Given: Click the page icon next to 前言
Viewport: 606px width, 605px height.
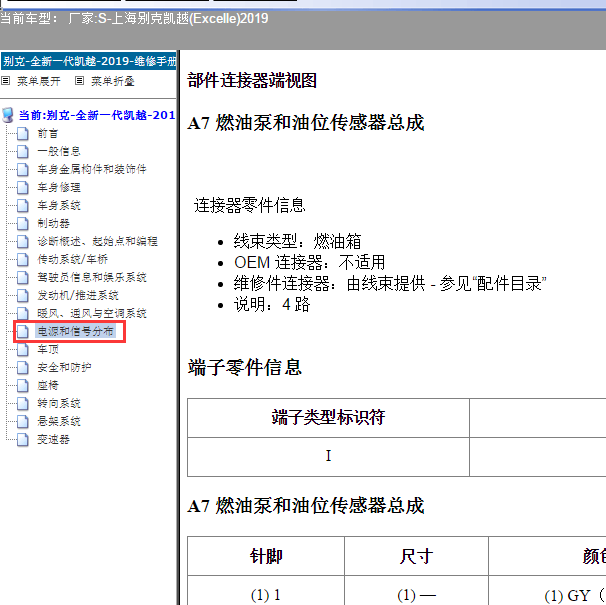Looking at the screenshot, I should [x=23, y=133].
